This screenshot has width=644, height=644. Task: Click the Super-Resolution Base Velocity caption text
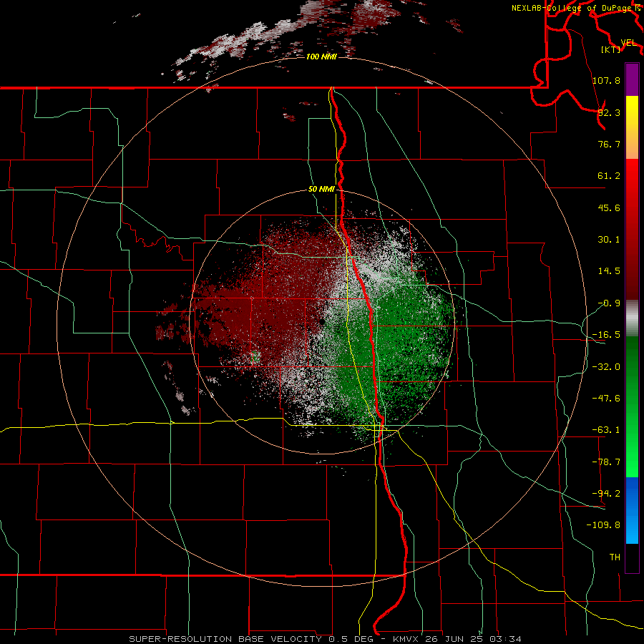pos(326,639)
